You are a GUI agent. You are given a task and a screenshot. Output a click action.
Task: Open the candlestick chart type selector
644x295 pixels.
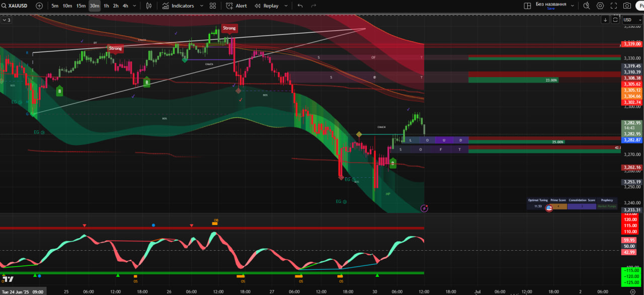coord(148,6)
